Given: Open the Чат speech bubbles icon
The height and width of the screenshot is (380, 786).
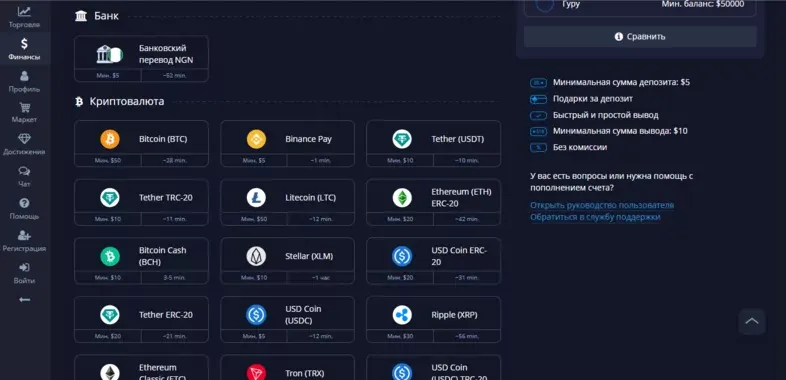Looking at the screenshot, I should coord(24,171).
